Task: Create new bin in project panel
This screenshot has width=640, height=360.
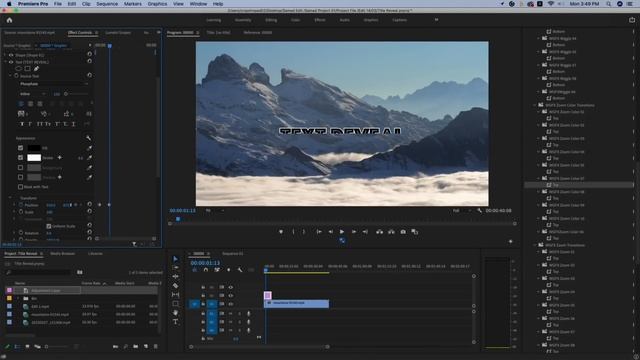Action: pyautogui.click(x=136, y=347)
